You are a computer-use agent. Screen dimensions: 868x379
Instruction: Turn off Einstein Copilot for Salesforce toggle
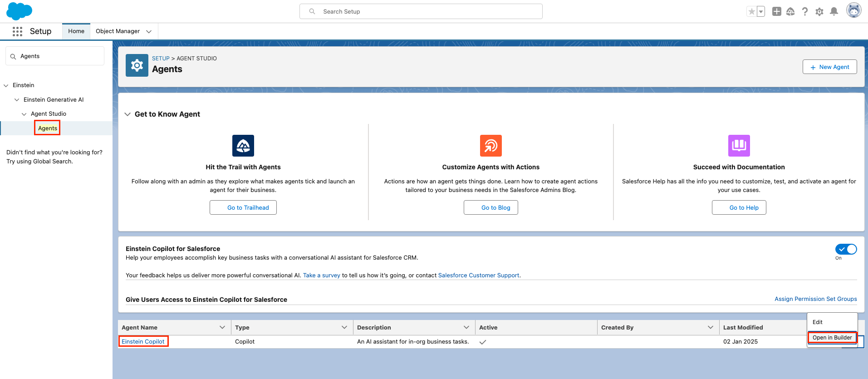point(846,249)
